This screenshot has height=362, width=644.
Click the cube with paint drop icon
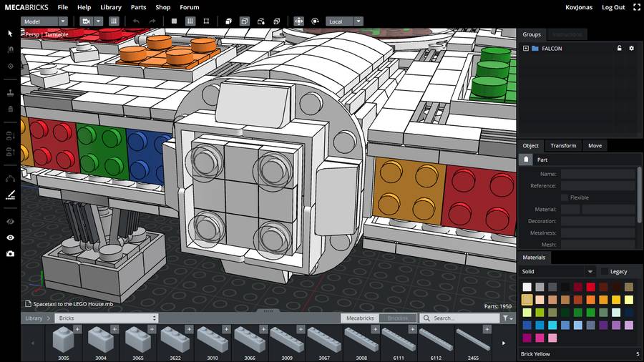pos(260,21)
